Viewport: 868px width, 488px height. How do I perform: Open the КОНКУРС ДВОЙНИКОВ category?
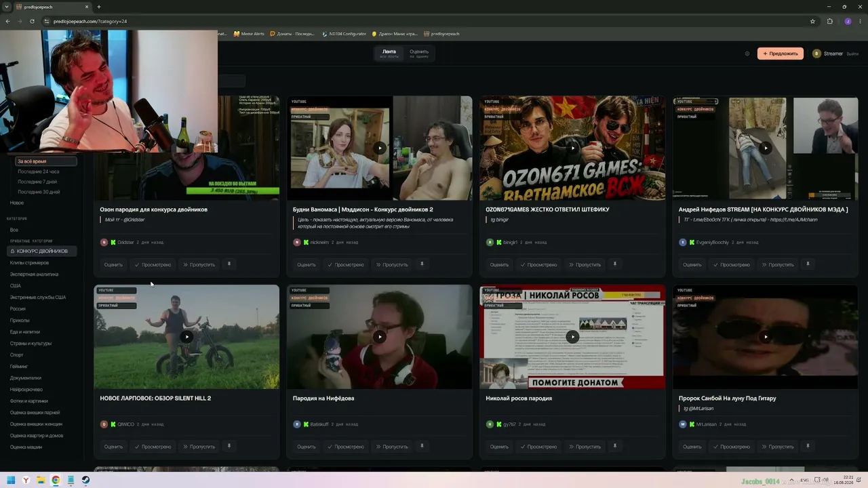(42, 251)
